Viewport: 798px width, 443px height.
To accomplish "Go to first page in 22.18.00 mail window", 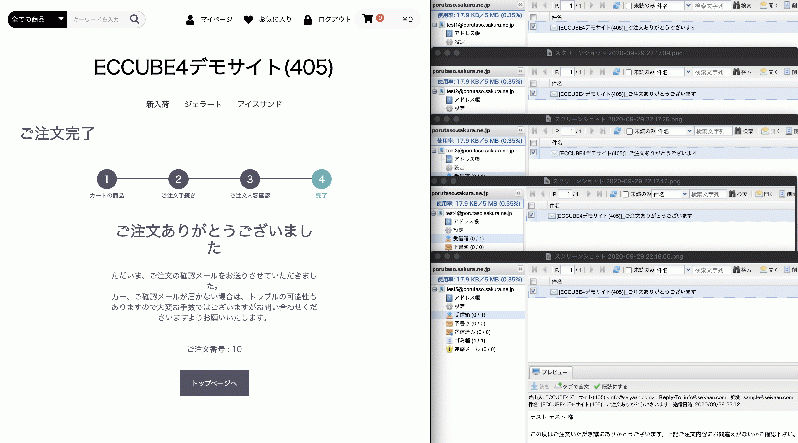I will [534, 269].
